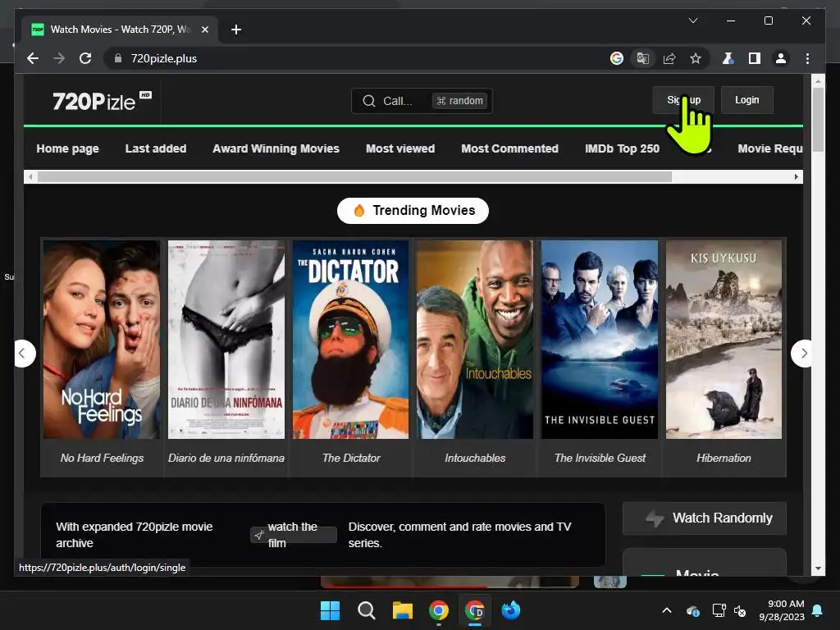Screen dimensions: 840x630
Task: Click the muted volume tray icon
Action: (x=741, y=610)
